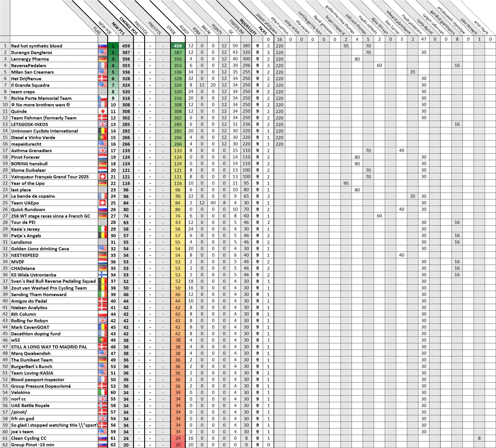Select the Belgian flag for Unknown Cyclists International
Viewport: 496px width, 448px height.
(103, 131)
